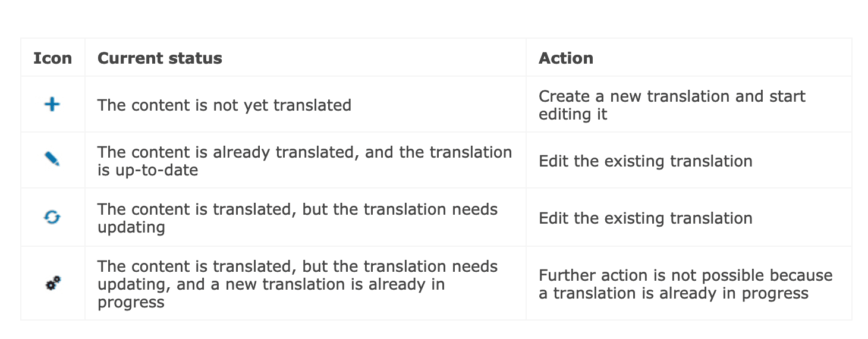Click the lone word 'updating' in refresh row
The height and width of the screenshot is (339, 868).
pos(131,227)
